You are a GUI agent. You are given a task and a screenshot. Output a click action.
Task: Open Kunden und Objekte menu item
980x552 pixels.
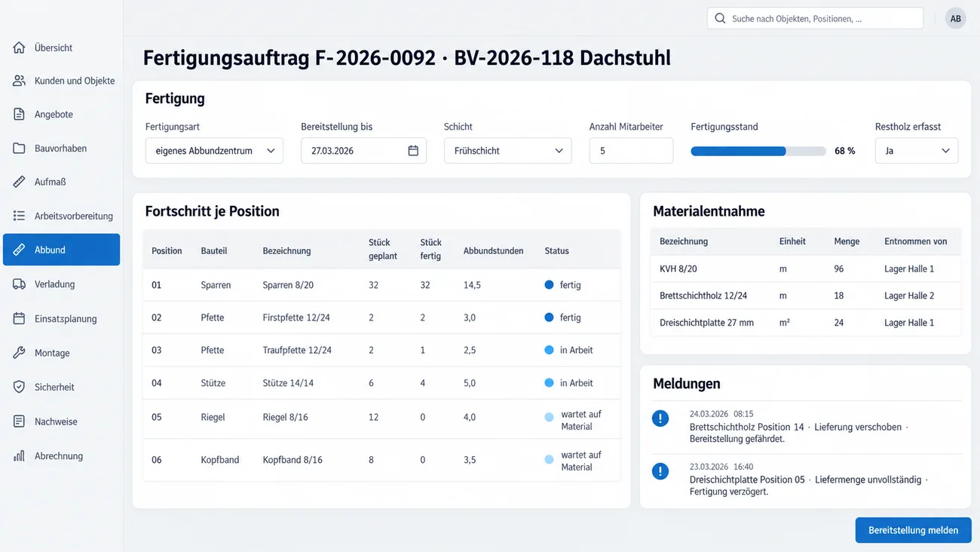pos(61,81)
